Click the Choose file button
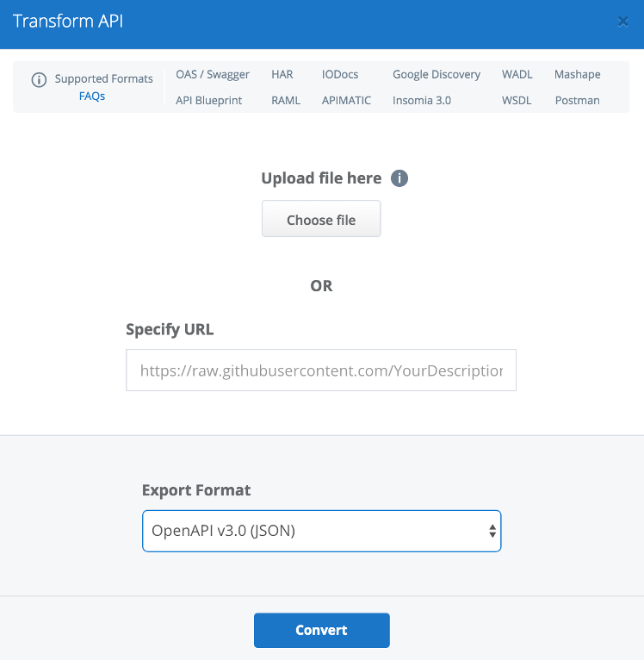The height and width of the screenshot is (660, 644). 321,220
